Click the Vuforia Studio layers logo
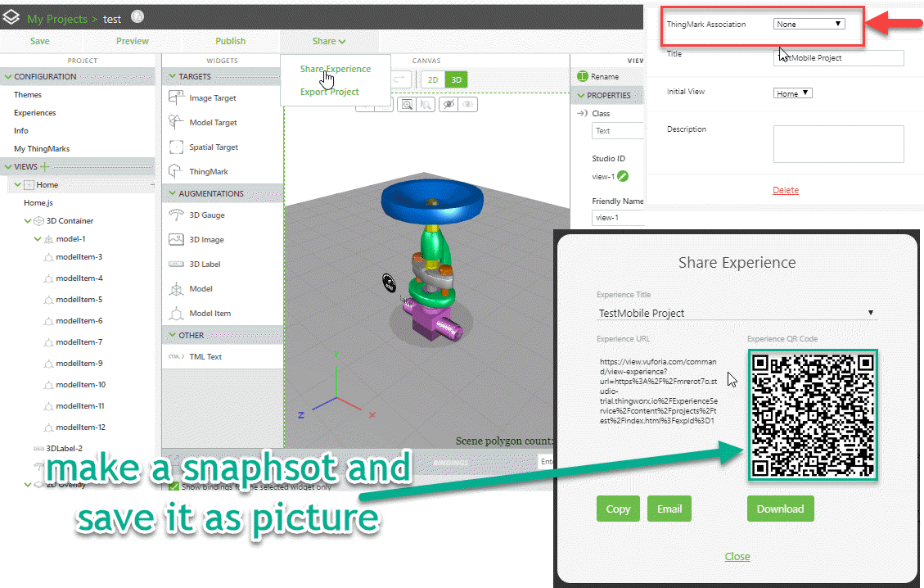 11,18
